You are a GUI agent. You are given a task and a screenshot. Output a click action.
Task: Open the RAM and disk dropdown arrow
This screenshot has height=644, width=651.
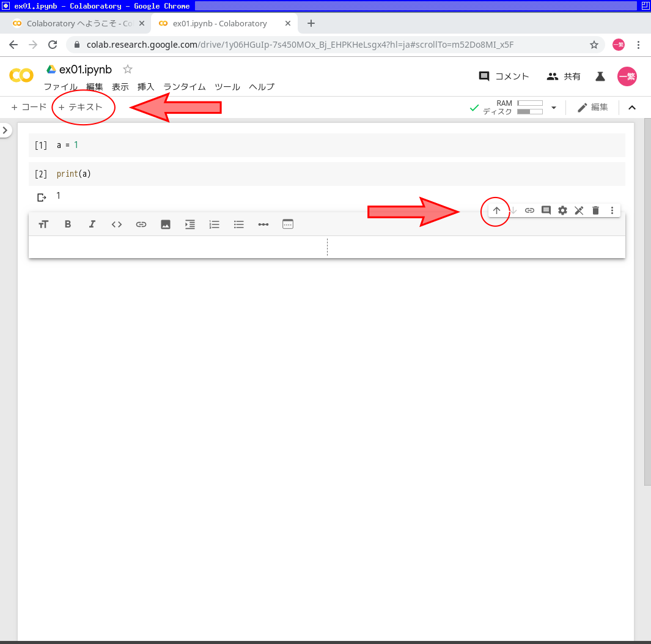click(x=554, y=108)
